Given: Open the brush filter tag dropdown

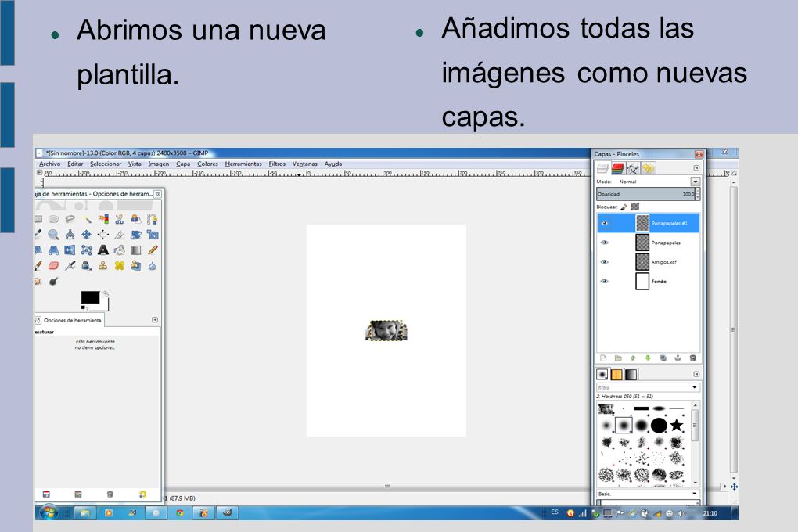Looking at the screenshot, I should tap(695, 387).
